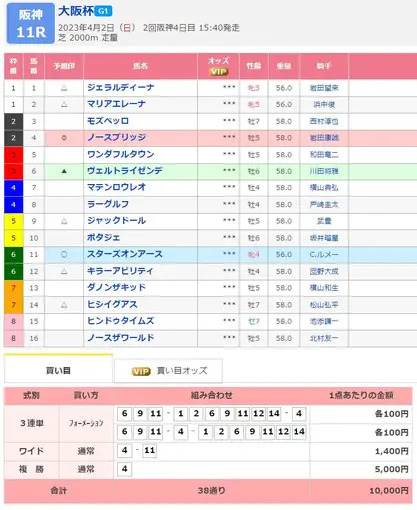Viewport: 417px width, 510px height.
Task: Click the VIP badge on 買い目オッズ tab
Action: click(x=141, y=371)
